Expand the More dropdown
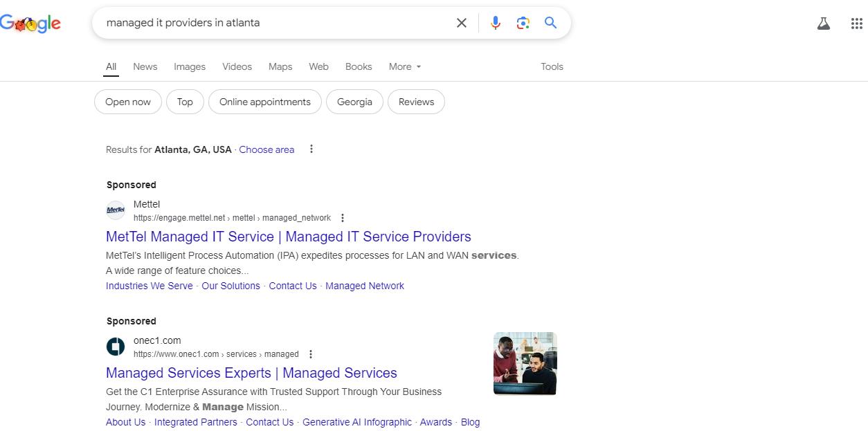This screenshot has height=431, width=868. [x=405, y=66]
